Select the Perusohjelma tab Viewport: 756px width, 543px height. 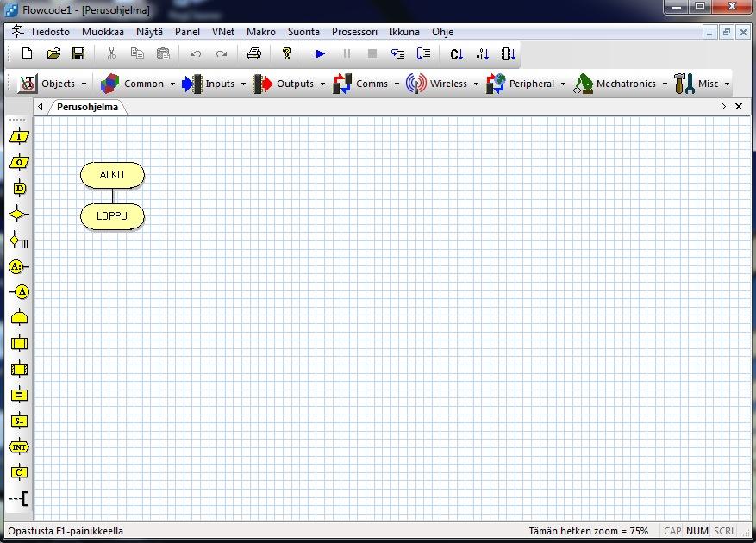(87, 107)
